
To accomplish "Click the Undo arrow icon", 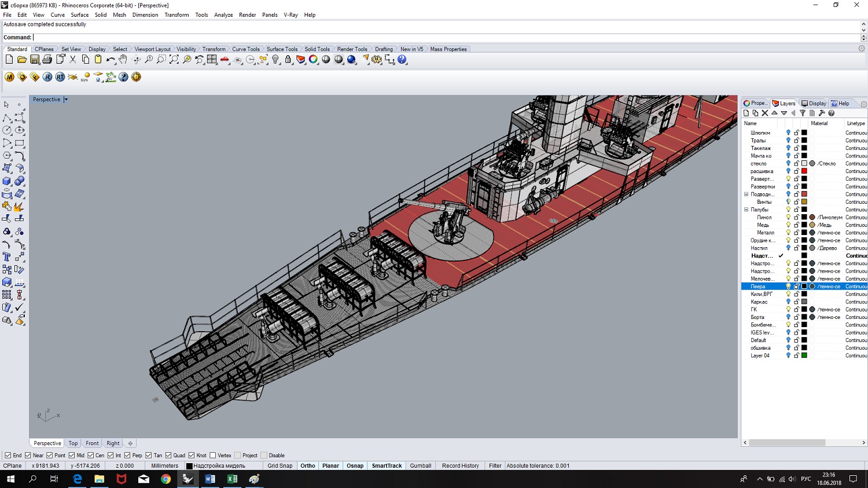I will [x=111, y=60].
